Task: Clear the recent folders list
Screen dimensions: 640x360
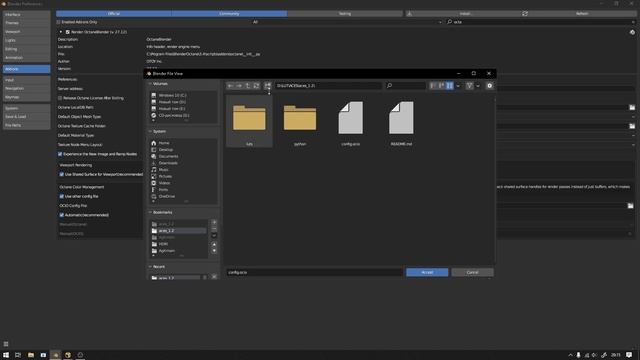Action: 214,277
